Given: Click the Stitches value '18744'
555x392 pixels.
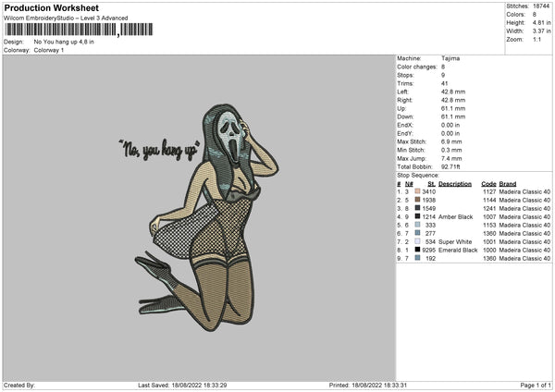Looking at the screenshot, I should click(x=541, y=6).
